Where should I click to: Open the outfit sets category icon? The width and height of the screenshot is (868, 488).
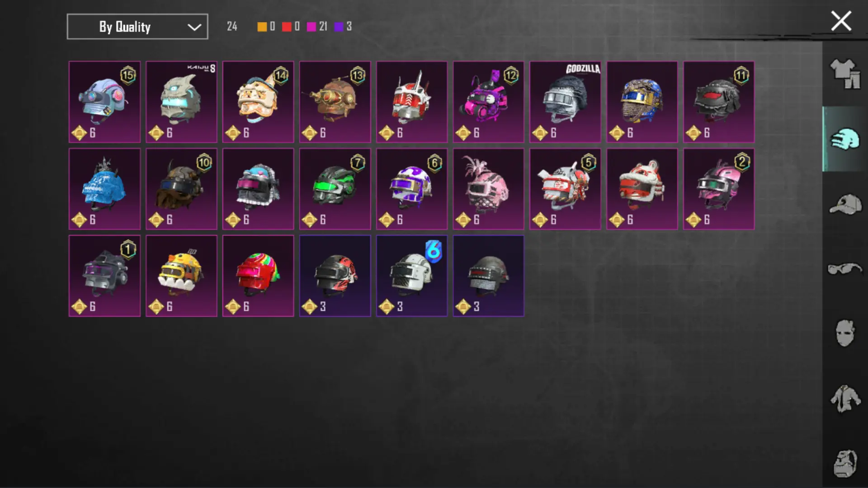(x=845, y=74)
